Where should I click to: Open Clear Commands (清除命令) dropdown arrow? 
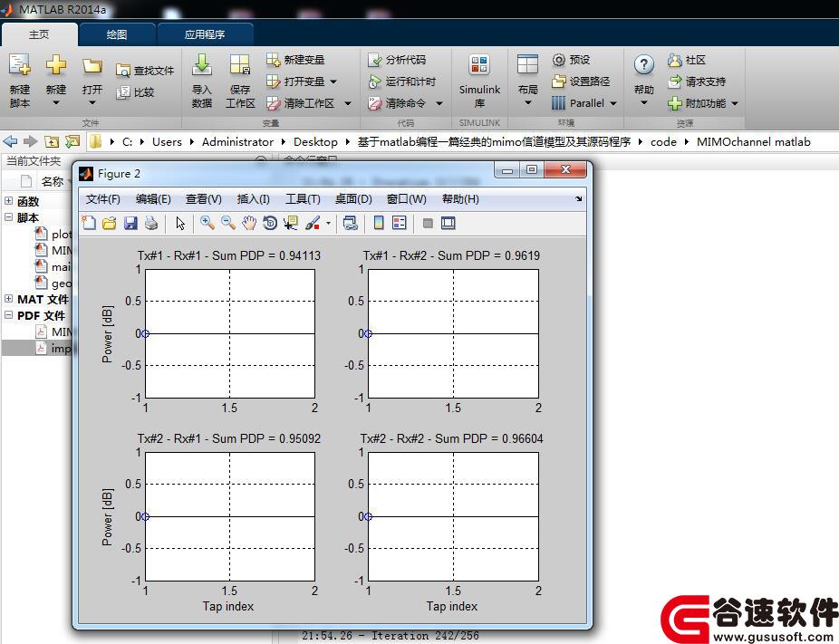pos(439,103)
